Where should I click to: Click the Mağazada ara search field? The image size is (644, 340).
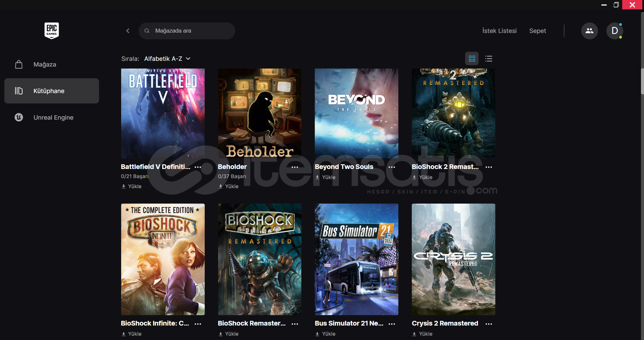click(187, 31)
